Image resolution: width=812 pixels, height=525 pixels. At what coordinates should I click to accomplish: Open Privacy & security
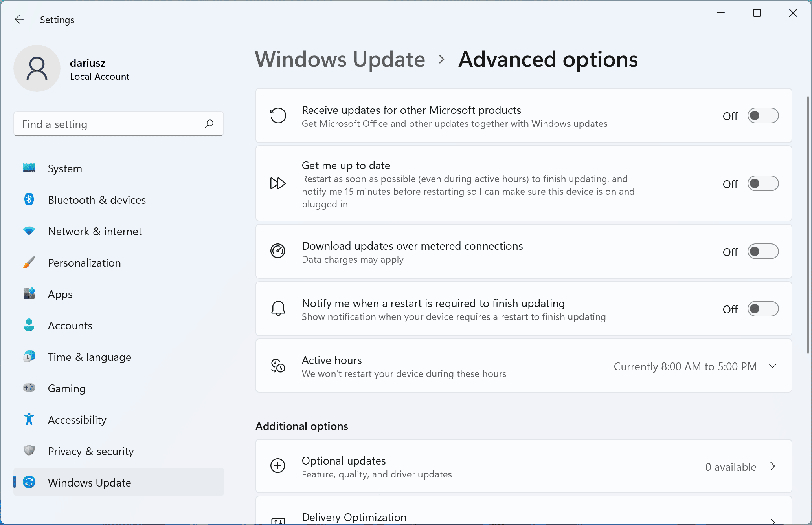(x=118, y=451)
